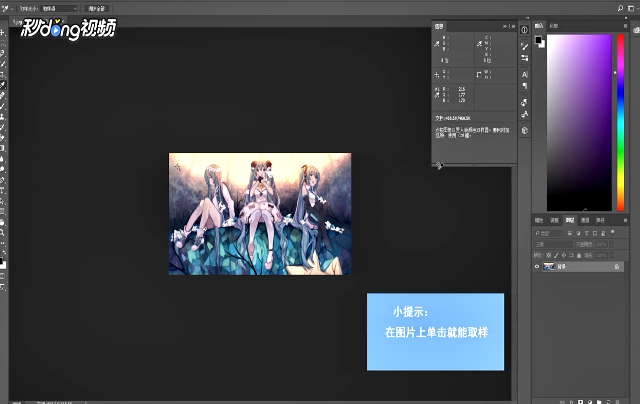Switch to the Swatches panel tab
Screen dimensions: 640x404
click(x=553, y=26)
